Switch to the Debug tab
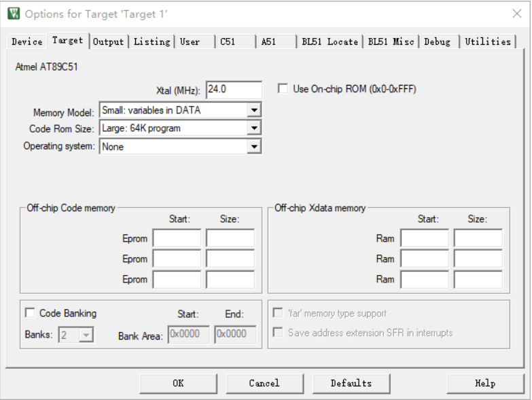The height and width of the screenshot is (400, 532). 439,41
